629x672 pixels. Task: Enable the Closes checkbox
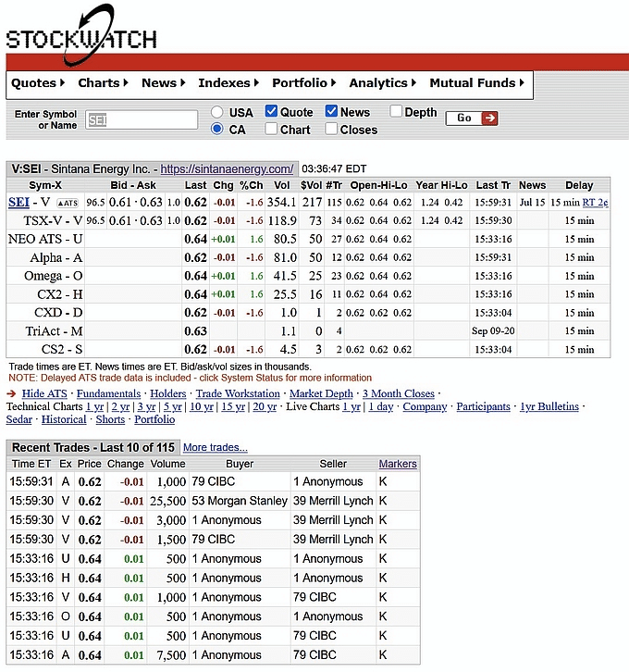click(331, 129)
